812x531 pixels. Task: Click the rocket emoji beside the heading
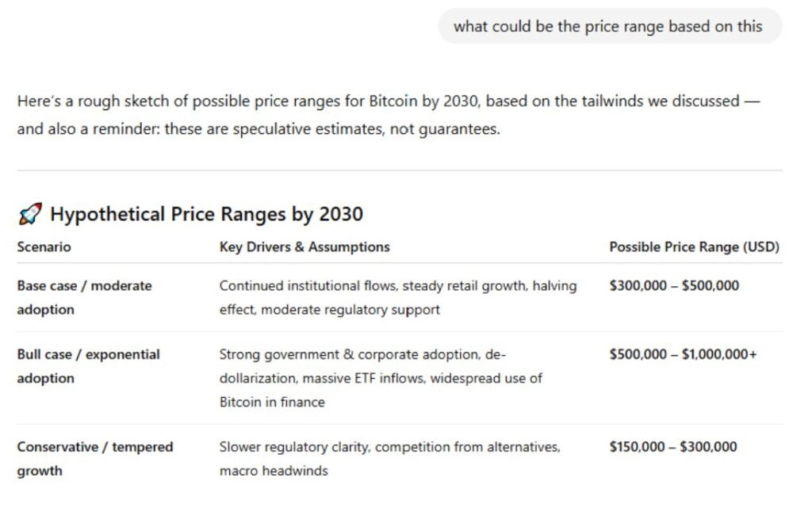[x=29, y=214]
